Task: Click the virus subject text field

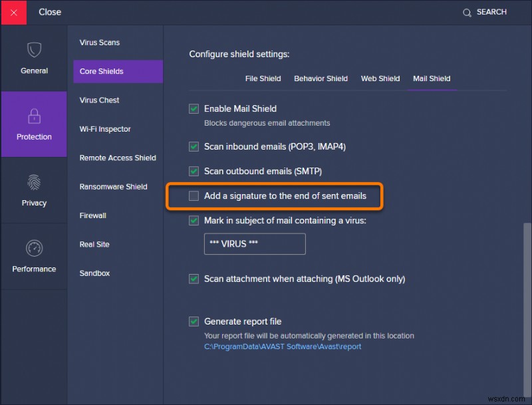Action: (255, 244)
